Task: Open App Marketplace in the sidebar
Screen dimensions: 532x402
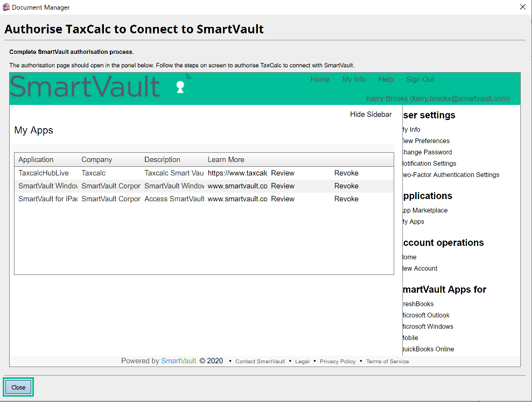Action: pyautogui.click(x=424, y=210)
